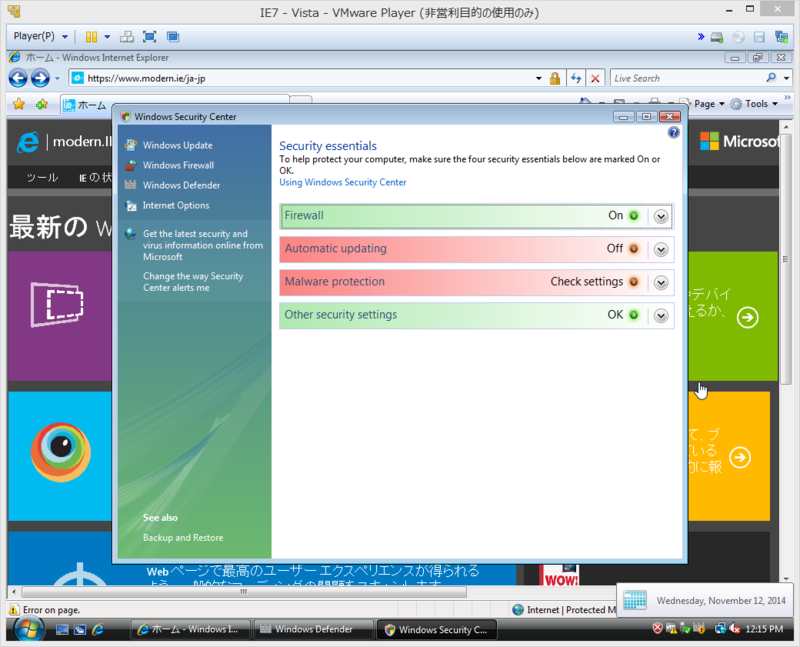Open Windows Update from the Security Center sidebar
This screenshot has width=800, height=647.
coord(178,145)
